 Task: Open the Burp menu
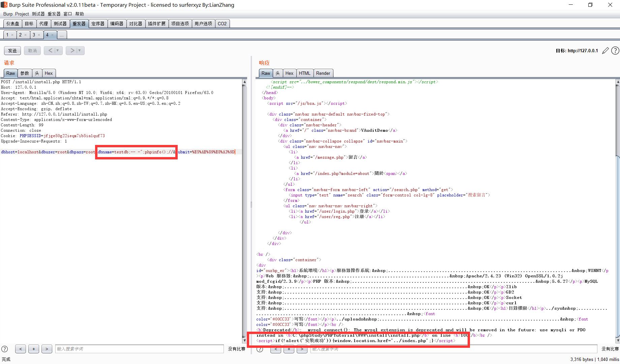pyautogui.click(x=8, y=14)
